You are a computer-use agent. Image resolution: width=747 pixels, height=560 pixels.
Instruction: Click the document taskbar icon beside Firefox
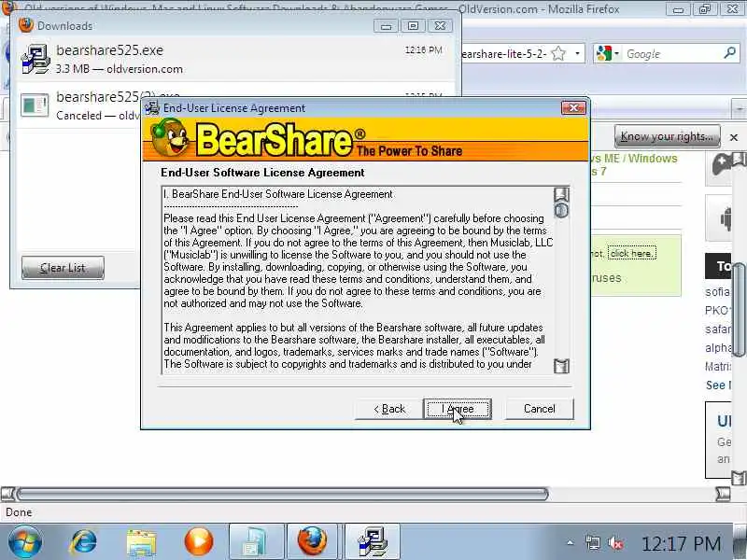point(256,542)
